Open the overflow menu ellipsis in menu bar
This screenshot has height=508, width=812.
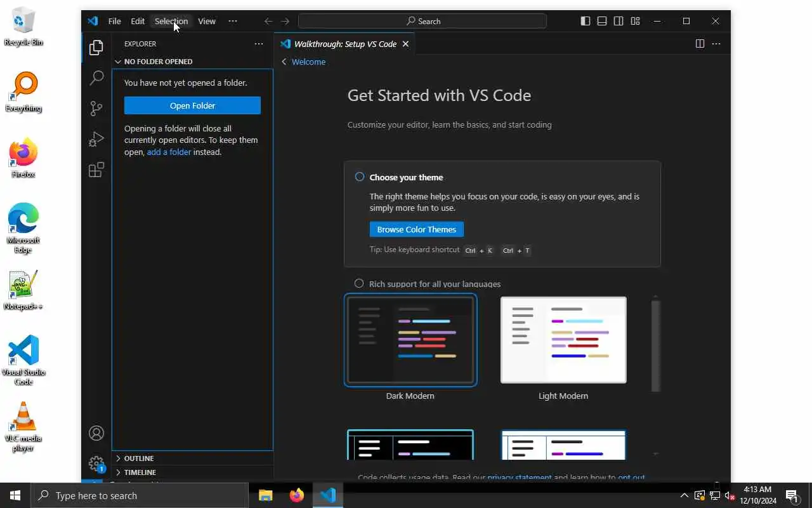tap(233, 21)
